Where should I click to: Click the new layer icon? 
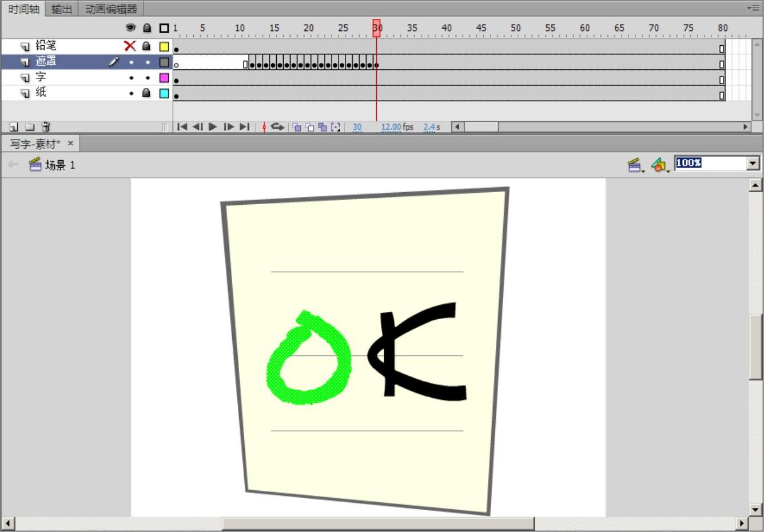click(14, 127)
